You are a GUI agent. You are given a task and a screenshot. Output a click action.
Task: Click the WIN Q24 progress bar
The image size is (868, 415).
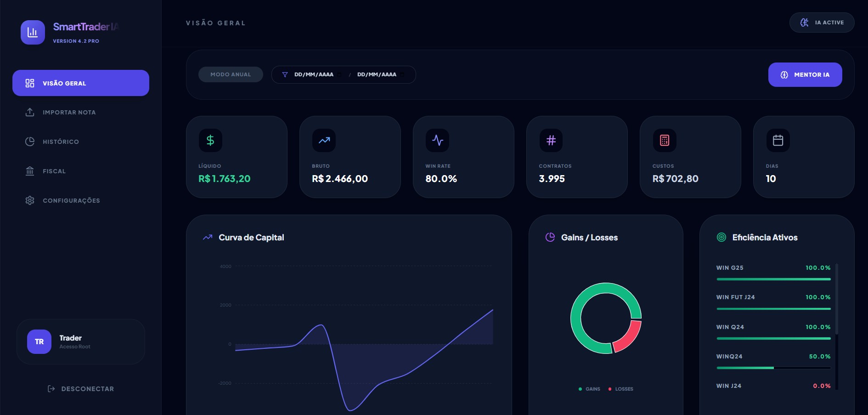(773, 338)
